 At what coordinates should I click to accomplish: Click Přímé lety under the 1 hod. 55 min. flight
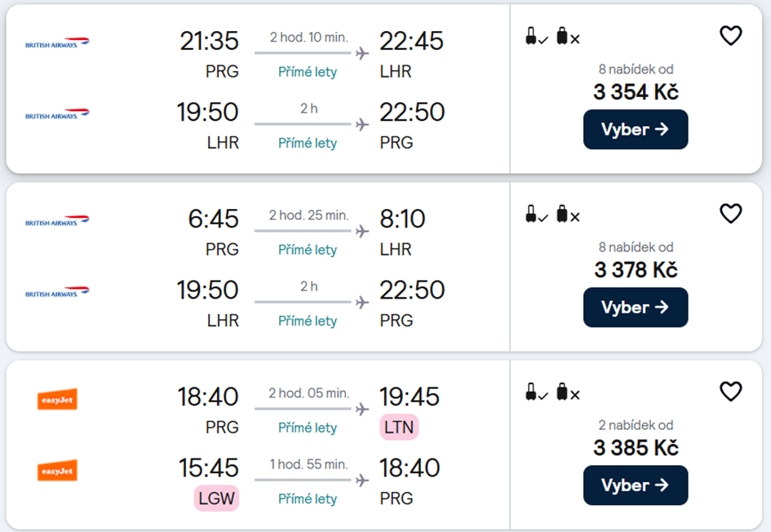click(308, 499)
